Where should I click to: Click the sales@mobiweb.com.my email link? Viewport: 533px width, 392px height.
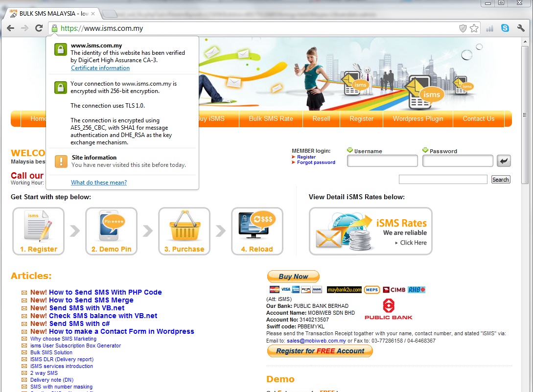[317, 341]
